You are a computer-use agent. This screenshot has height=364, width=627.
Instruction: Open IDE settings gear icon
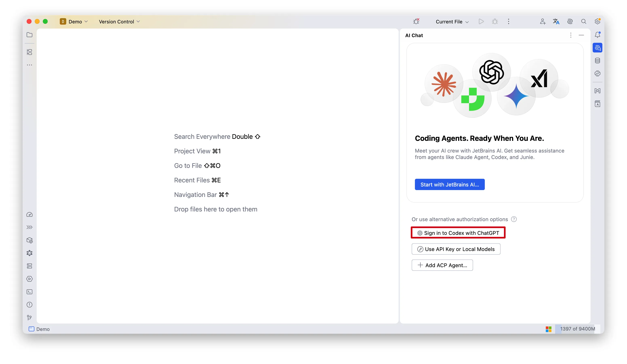tap(597, 21)
